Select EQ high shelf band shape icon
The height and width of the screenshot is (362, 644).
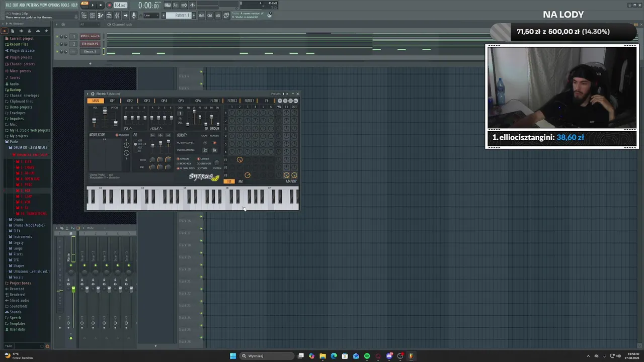168,135
